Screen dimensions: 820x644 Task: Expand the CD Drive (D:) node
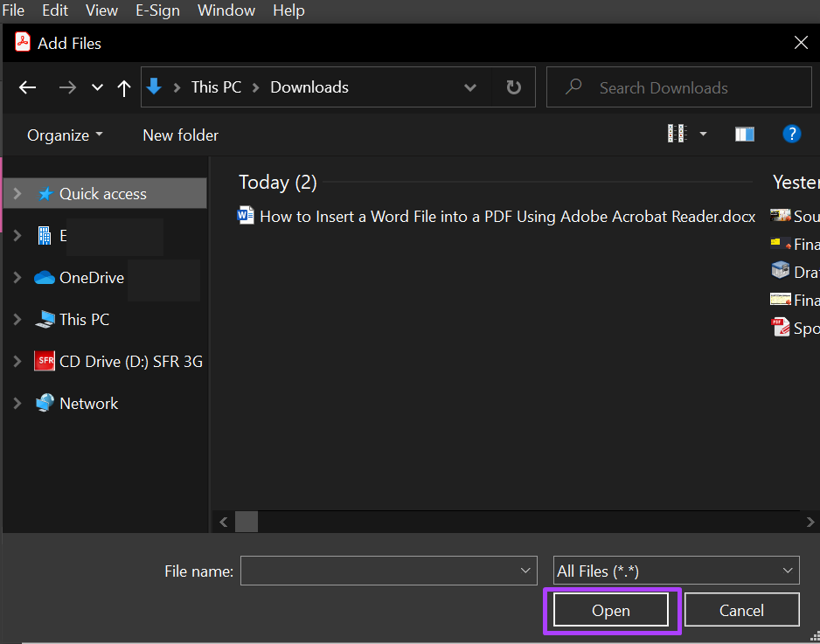pyautogui.click(x=17, y=361)
